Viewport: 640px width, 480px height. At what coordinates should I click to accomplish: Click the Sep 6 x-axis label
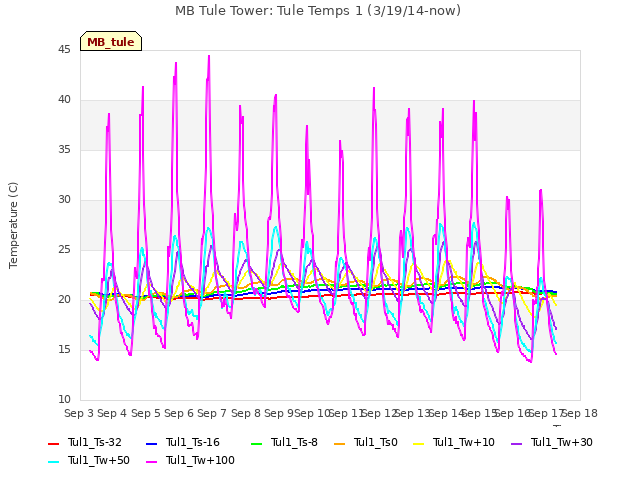tap(179, 413)
